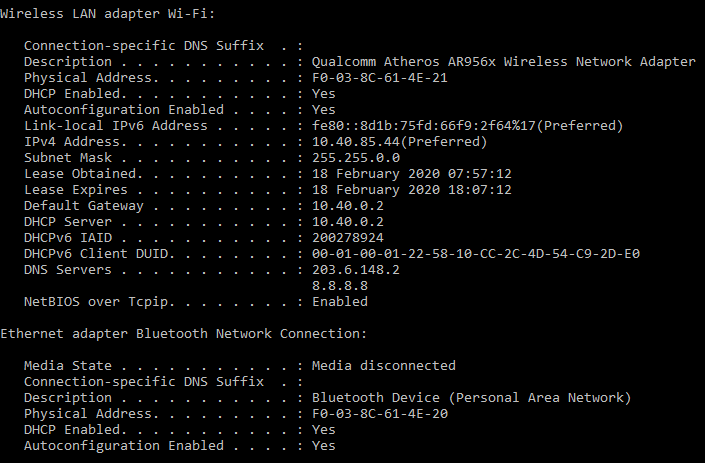This screenshot has width=705, height=463.
Task: Click the DHCPv6 Client DUID value
Action: (475, 254)
